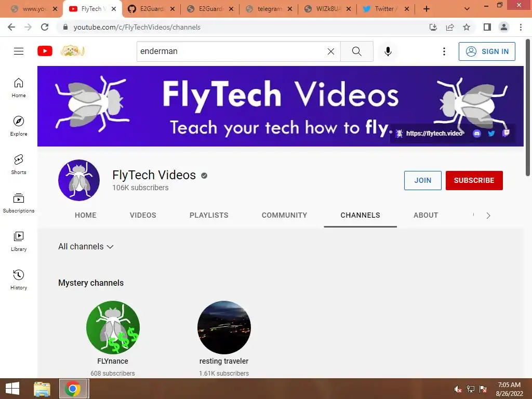The width and height of the screenshot is (532, 399).
Task: Open Subscriptions in sidebar
Action: (x=19, y=203)
